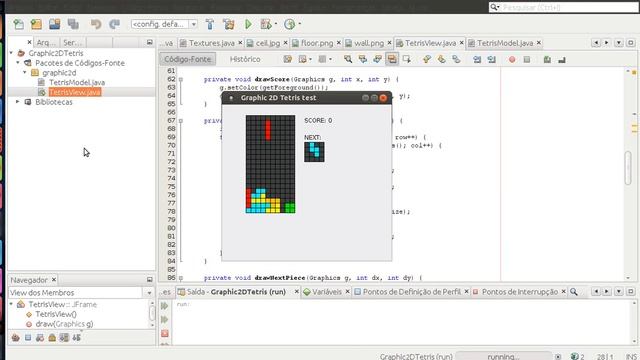The image size is (640, 360).
Task: Focus the Pesquisar search field
Action: pos(564,7)
